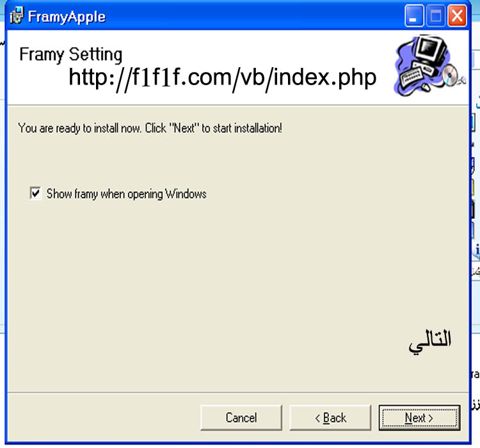Click the keyboard in the header illustration

click(412, 77)
